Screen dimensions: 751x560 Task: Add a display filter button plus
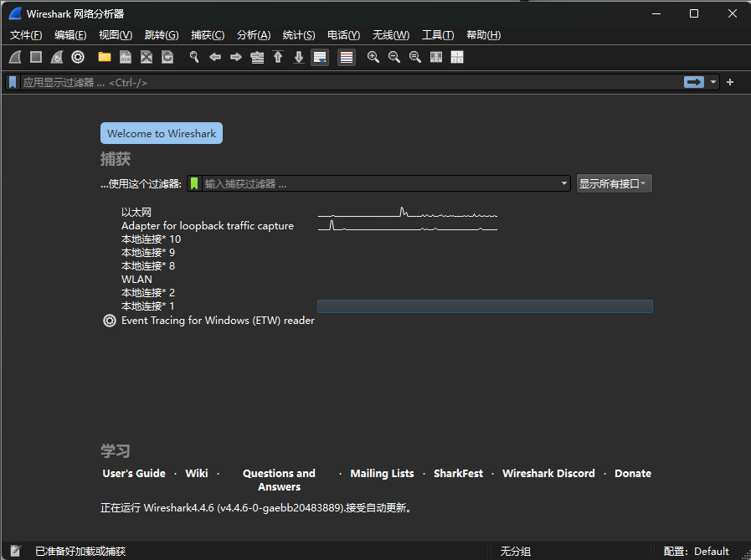[730, 82]
